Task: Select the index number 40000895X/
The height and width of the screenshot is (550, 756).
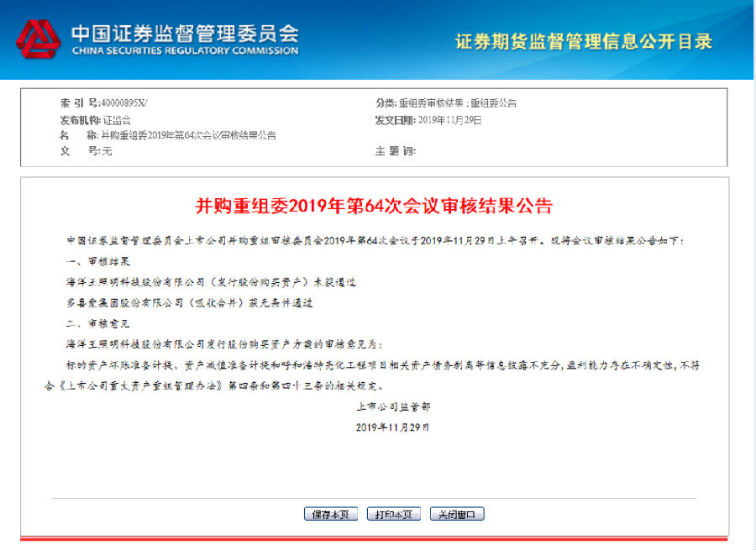Action: (124, 102)
